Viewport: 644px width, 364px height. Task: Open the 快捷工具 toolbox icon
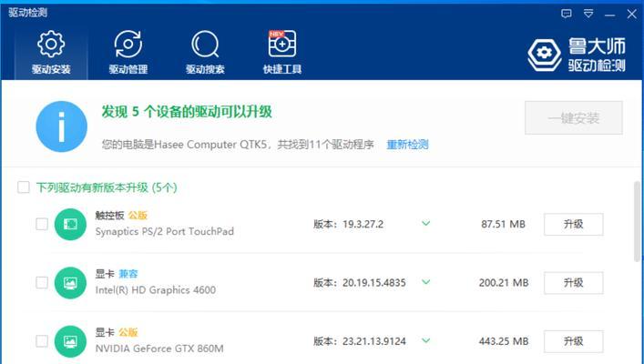click(x=282, y=44)
